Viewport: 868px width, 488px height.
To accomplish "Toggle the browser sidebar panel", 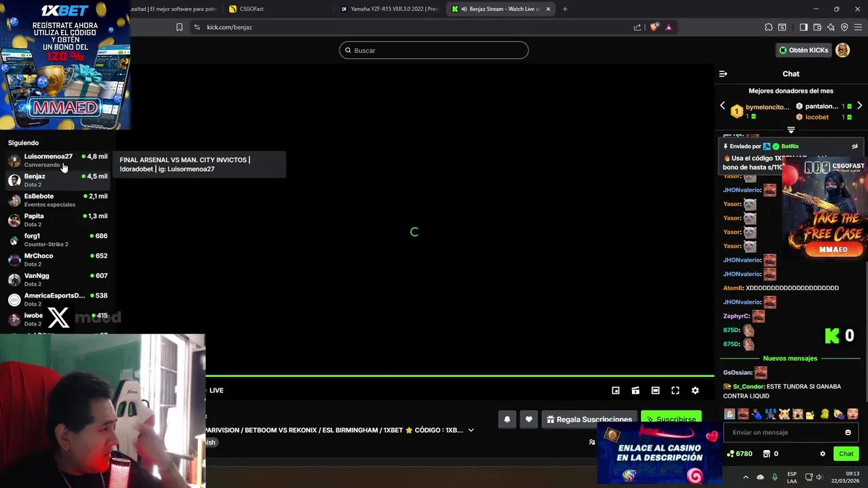I will (804, 27).
